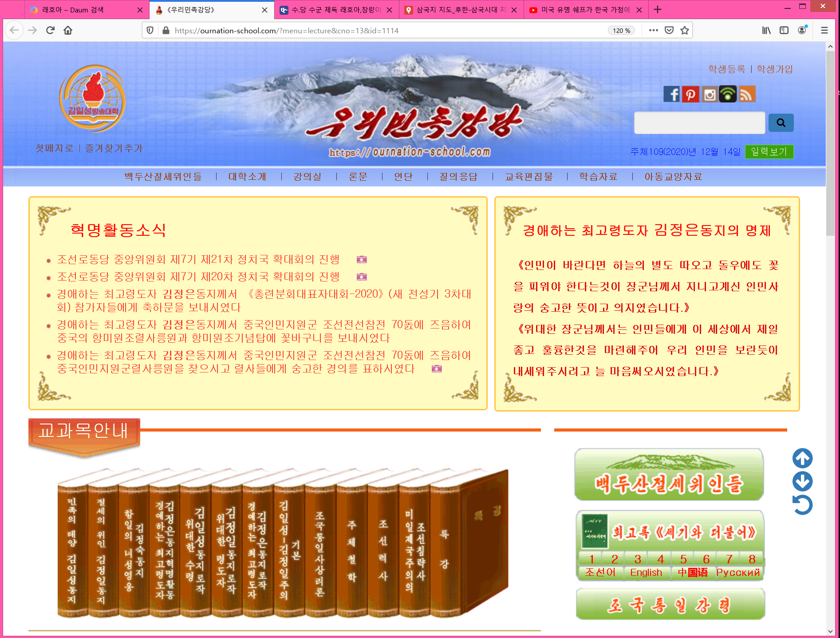
Task: Open the 주체철학 book spine
Action: (352, 551)
